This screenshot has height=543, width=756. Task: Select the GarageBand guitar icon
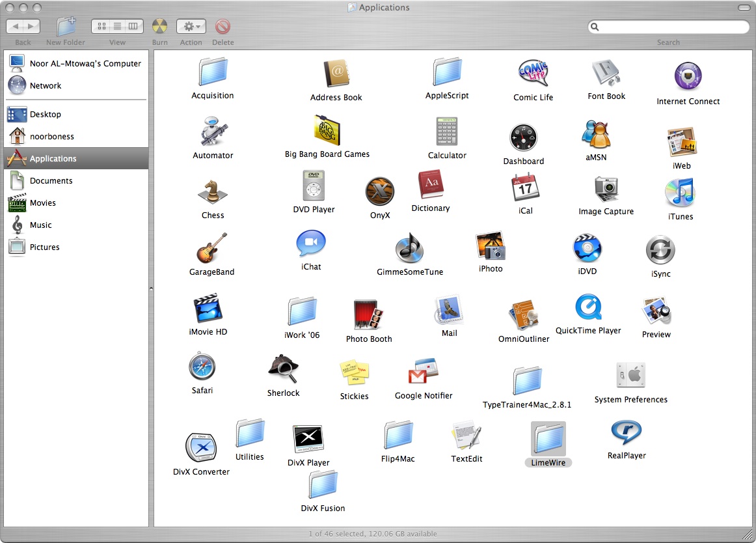pos(211,247)
